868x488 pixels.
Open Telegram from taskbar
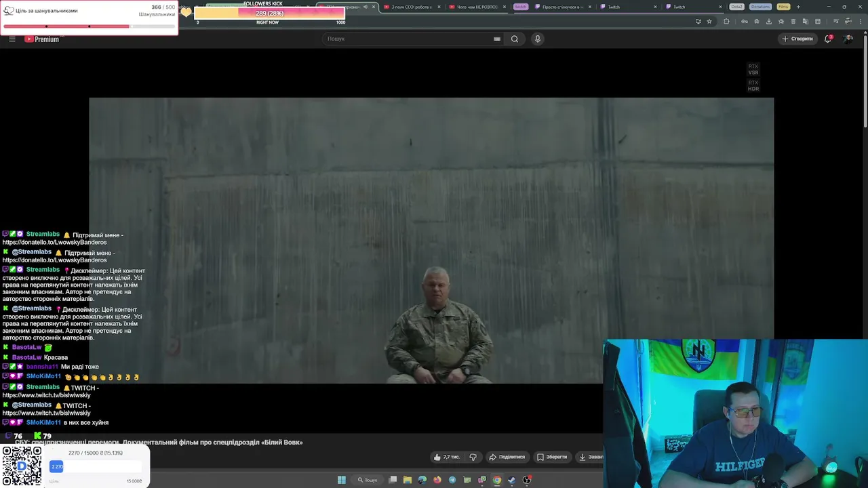[x=452, y=480]
